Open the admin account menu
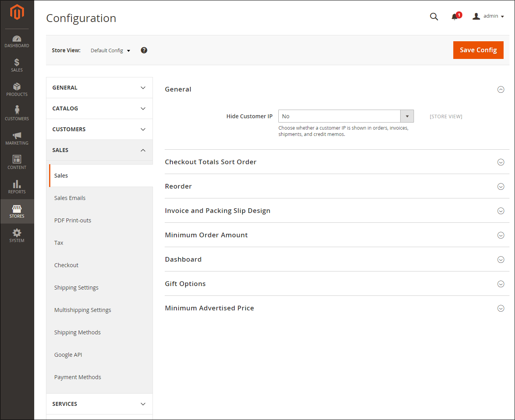The width and height of the screenshot is (515, 420). point(488,16)
